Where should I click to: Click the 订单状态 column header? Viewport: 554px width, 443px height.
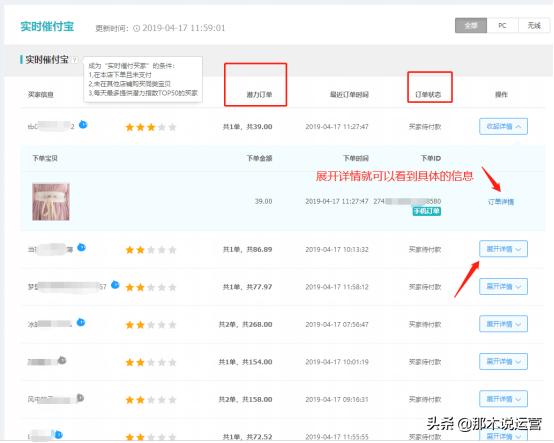click(428, 95)
